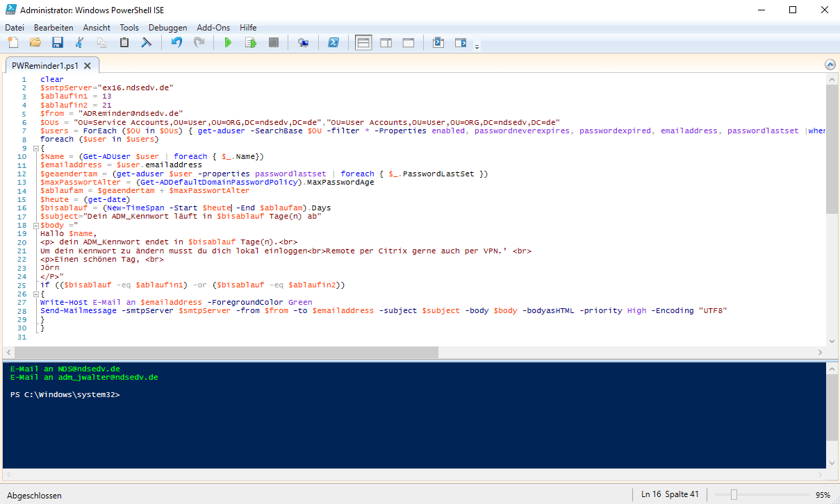
Task: Clear console pane with the wiper icon
Action: [x=147, y=43]
